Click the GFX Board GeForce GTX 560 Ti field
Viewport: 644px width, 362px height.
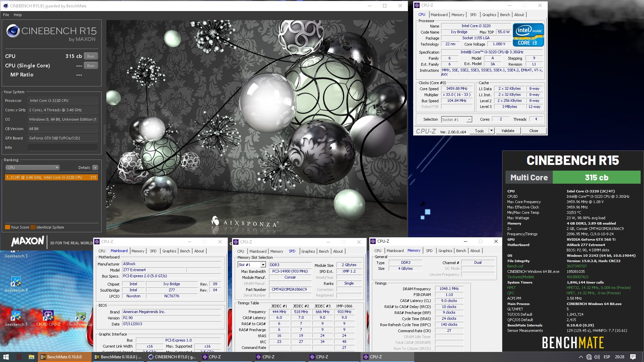coord(63,138)
